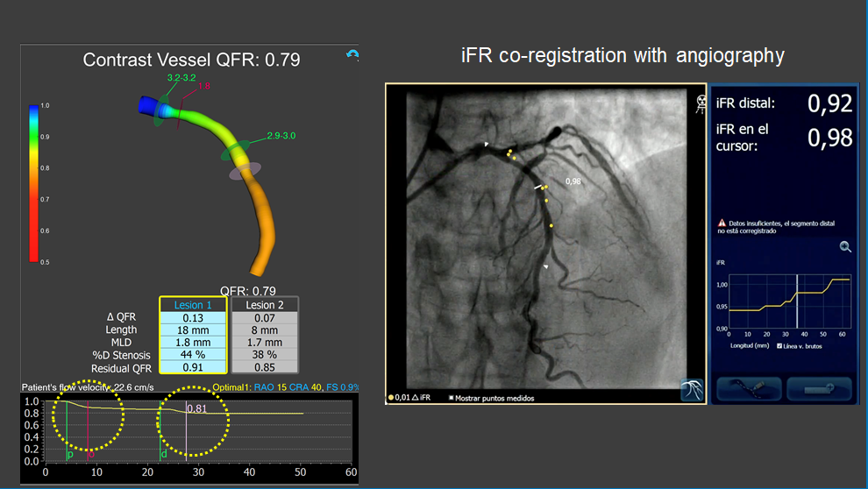Click the radiation symbol icon on angiogram
This screenshot has height=489, width=868.
(x=701, y=104)
